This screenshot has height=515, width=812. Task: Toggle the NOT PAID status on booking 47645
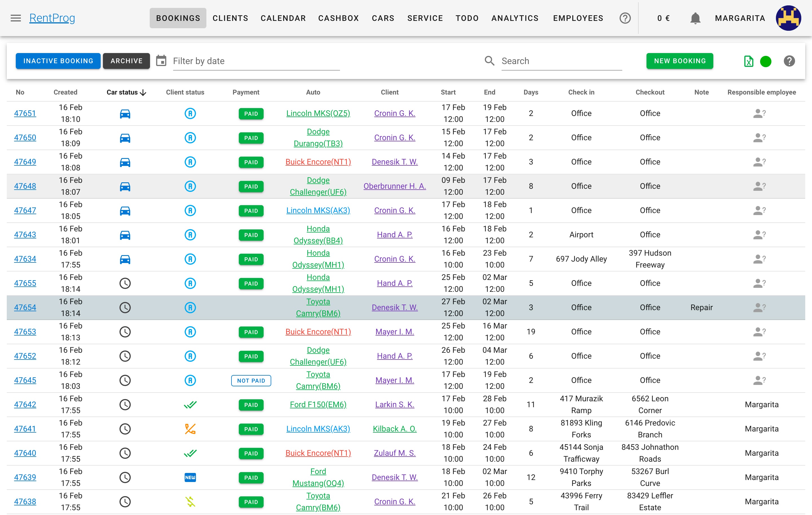tap(251, 380)
